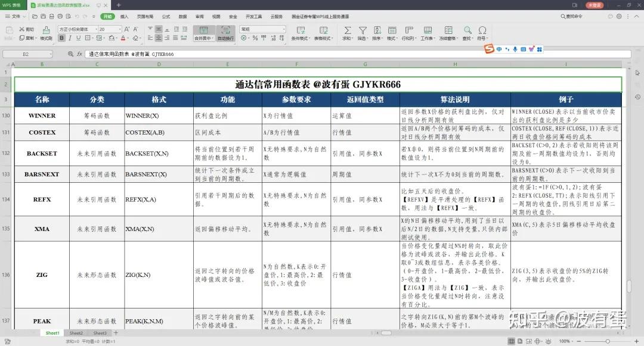Viewport: 644px width, 346px height.
Task: Toggle bottom vertical alignment
Action: (x=167, y=29)
